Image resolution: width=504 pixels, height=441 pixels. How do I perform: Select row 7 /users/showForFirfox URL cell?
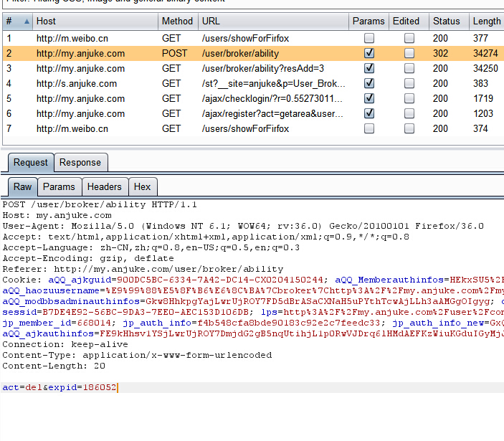pyautogui.click(x=246, y=129)
